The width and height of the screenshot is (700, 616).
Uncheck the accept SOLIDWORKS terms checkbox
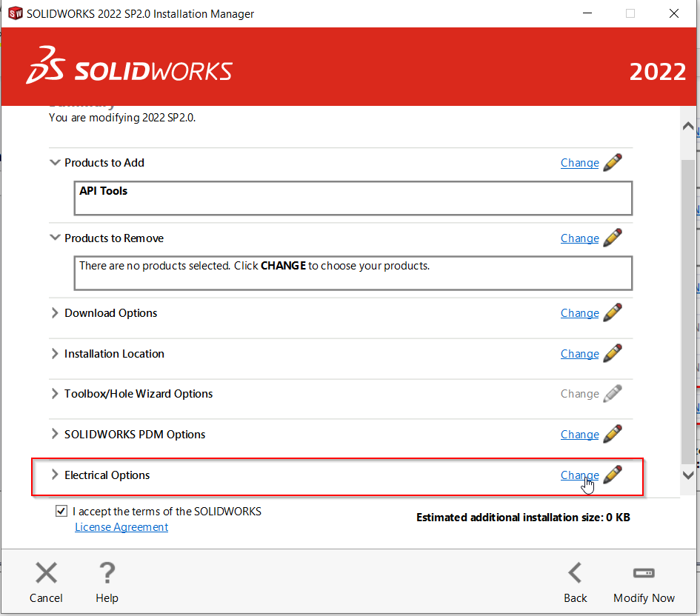tap(61, 512)
